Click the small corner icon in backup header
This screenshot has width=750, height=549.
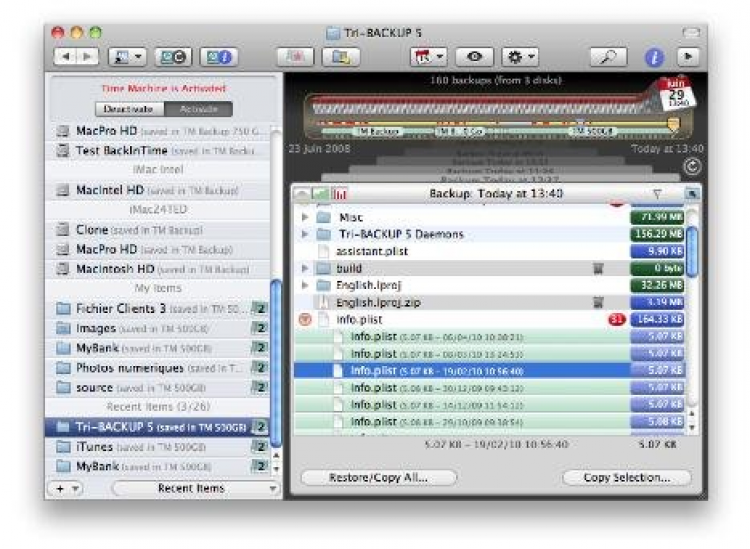692,193
